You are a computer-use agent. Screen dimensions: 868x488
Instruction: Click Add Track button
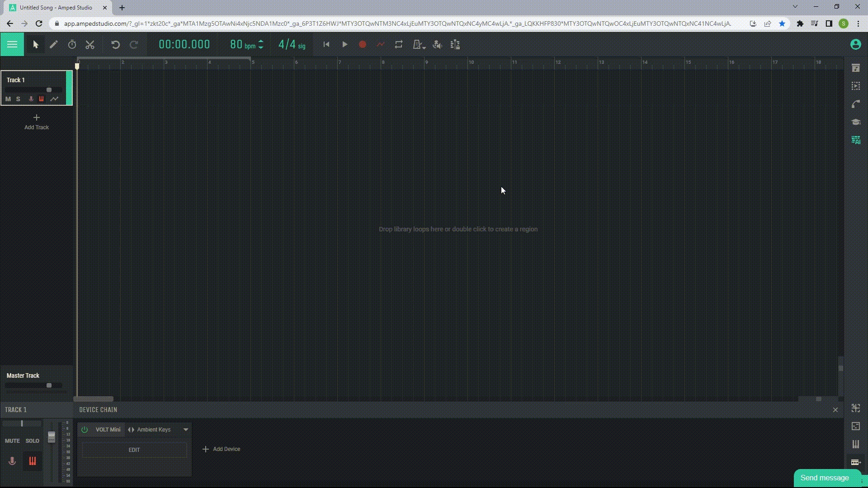(x=36, y=122)
